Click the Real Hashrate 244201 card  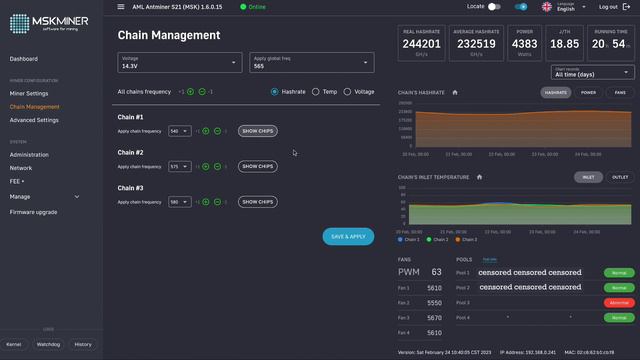(x=422, y=43)
